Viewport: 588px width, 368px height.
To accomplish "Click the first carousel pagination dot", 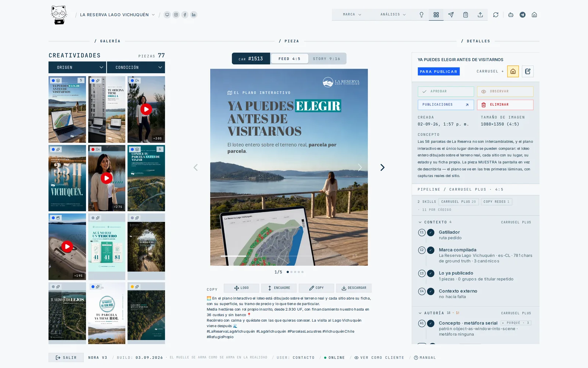I will (x=288, y=272).
